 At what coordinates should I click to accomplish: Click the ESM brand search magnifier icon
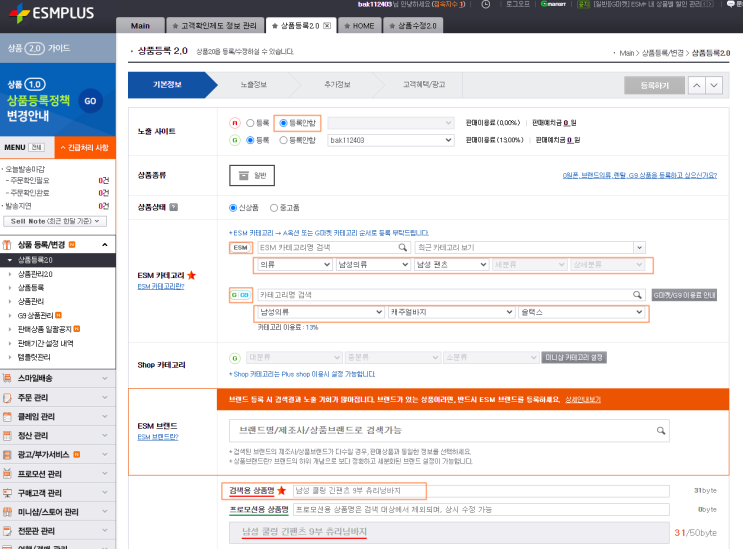[661, 431]
